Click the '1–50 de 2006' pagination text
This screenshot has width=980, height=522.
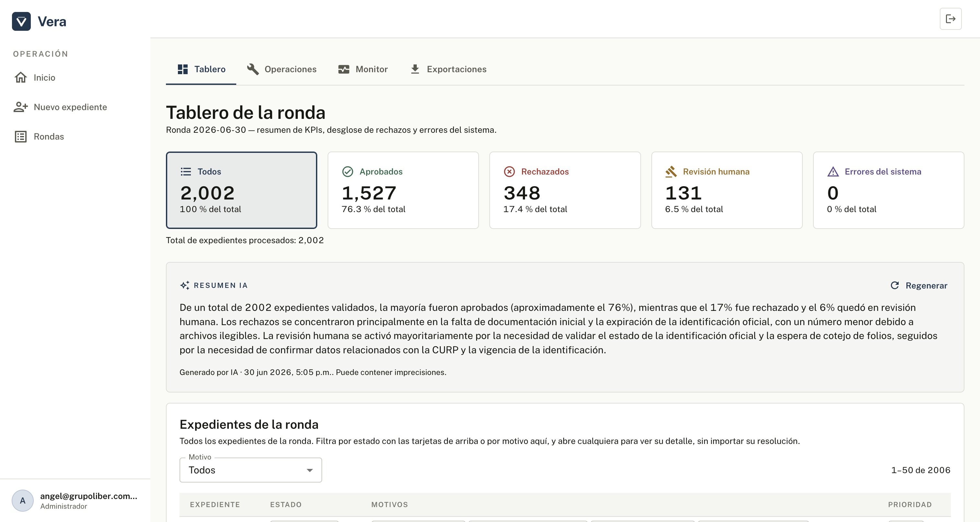pyautogui.click(x=921, y=470)
